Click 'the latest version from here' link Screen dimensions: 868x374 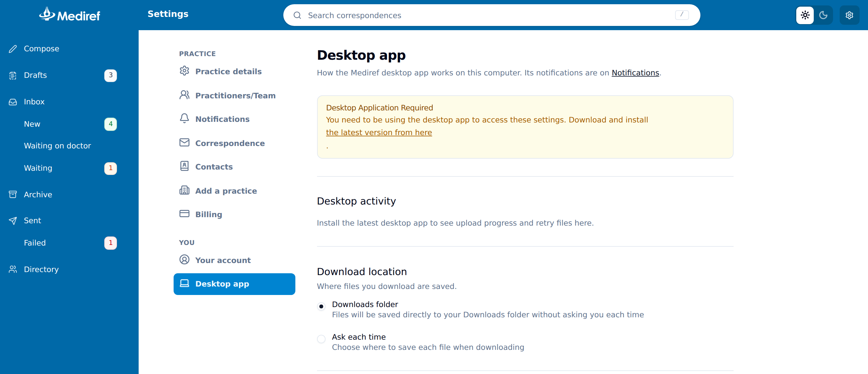tap(379, 132)
